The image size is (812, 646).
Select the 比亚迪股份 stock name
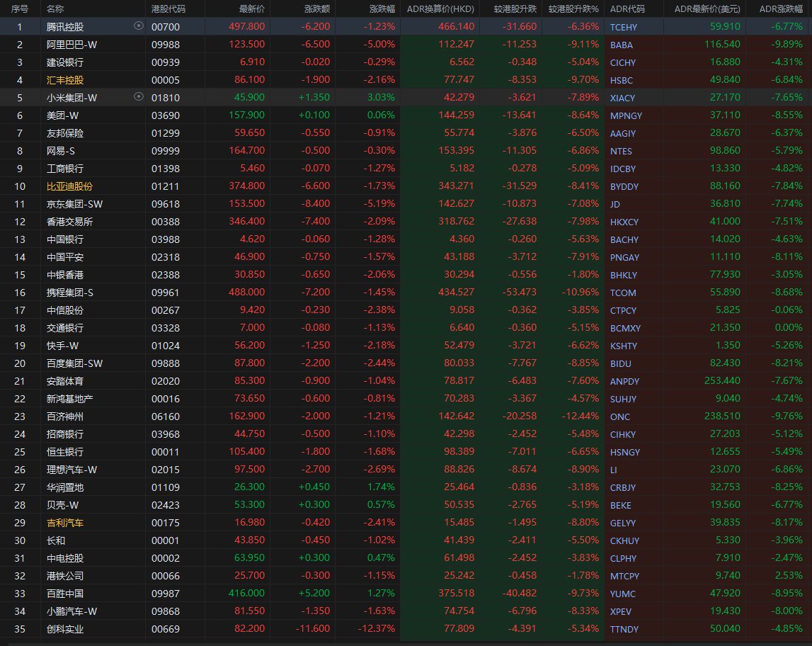point(69,186)
